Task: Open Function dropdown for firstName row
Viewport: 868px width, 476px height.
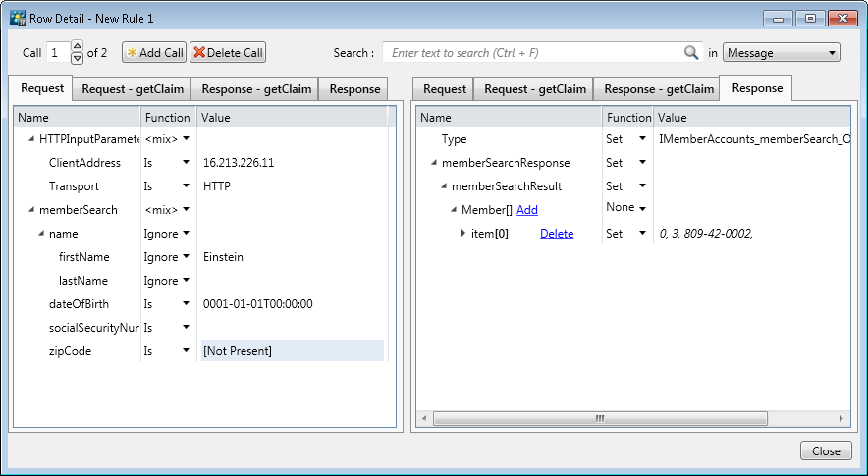Action: point(185,257)
